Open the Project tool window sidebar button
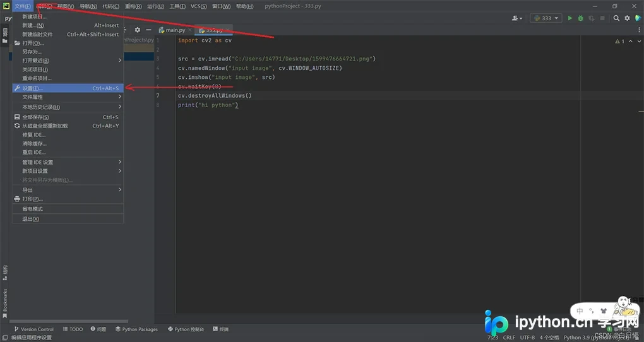Screen dimensions: 644x342 (5, 35)
